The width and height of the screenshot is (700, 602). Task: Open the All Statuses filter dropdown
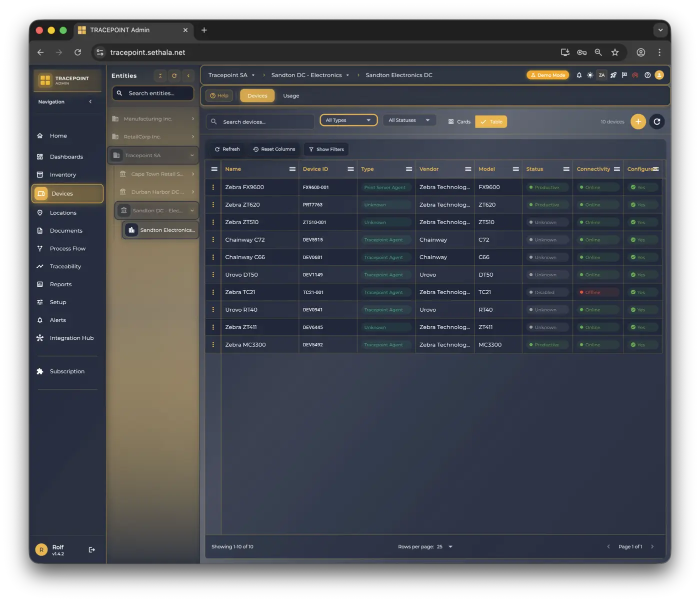409,120
